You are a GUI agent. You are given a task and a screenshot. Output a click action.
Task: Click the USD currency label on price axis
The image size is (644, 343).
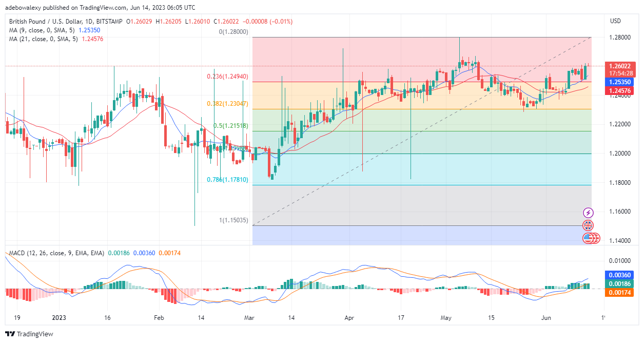coord(615,21)
